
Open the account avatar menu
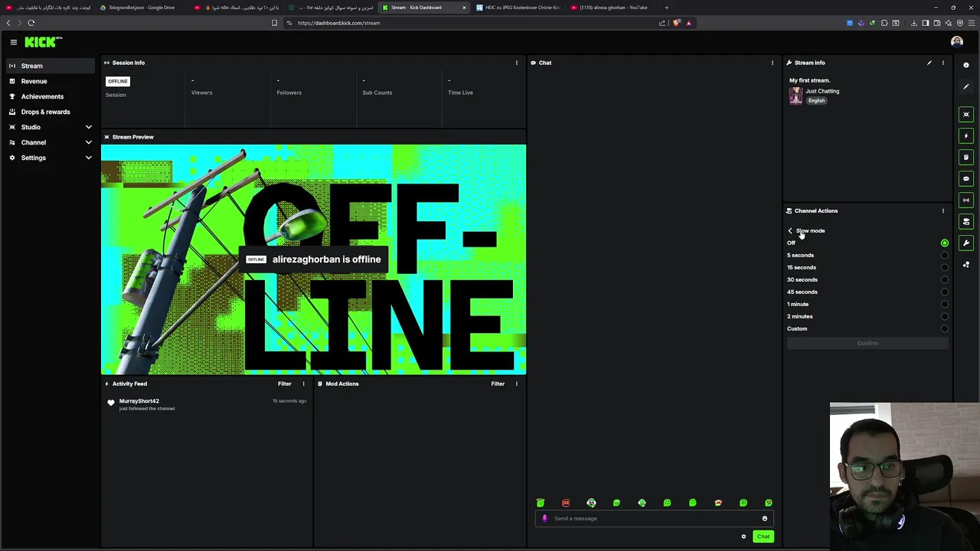pos(956,42)
